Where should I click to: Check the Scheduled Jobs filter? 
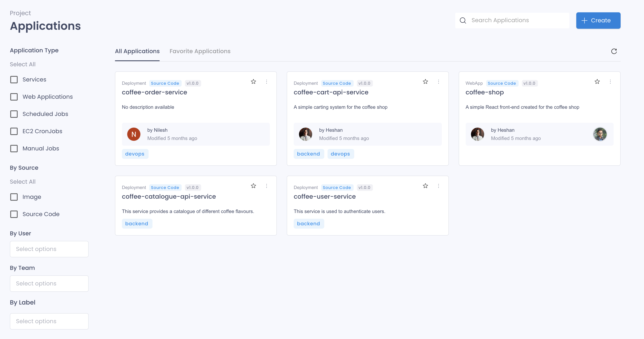point(14,114)
